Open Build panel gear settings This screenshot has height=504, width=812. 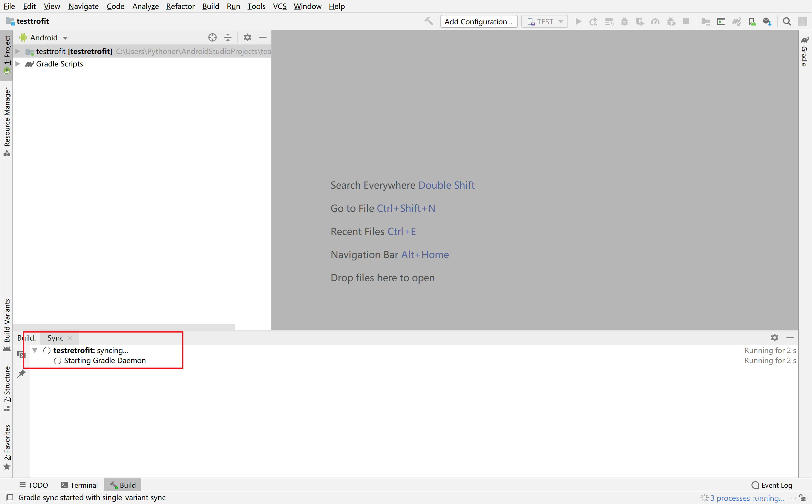coord(774,338)
